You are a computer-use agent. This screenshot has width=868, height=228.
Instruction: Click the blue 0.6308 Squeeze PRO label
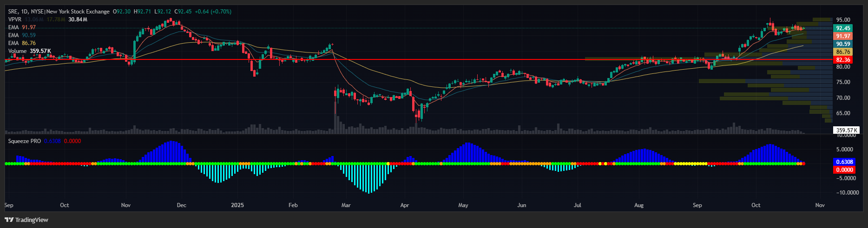pyautogui.click(x=844, y=162)
